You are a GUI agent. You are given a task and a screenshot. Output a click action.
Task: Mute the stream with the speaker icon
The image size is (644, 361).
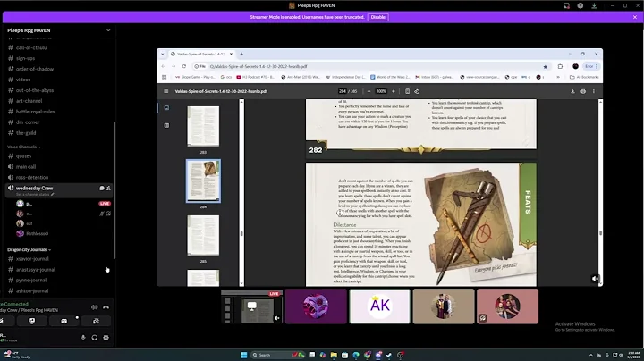tap(595, 279)
